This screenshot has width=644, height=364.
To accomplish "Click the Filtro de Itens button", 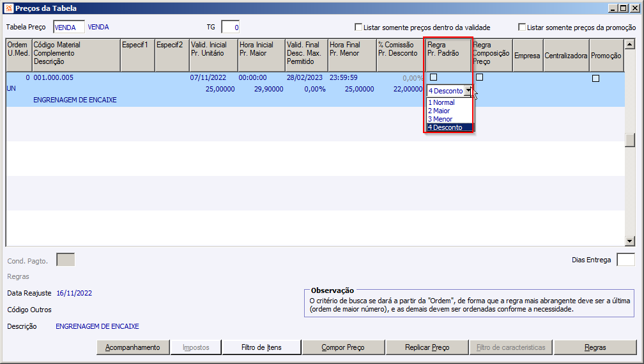I will (261, 347).
